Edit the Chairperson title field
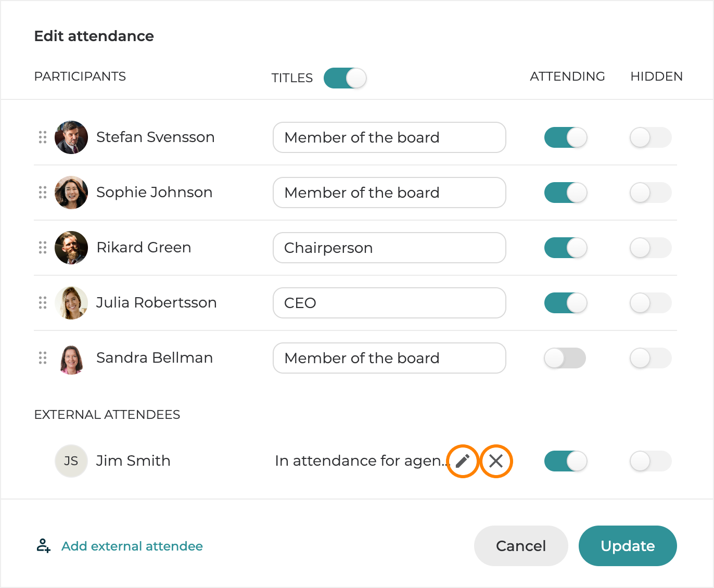Screen dimensions: 714x588 coord(389,248)
